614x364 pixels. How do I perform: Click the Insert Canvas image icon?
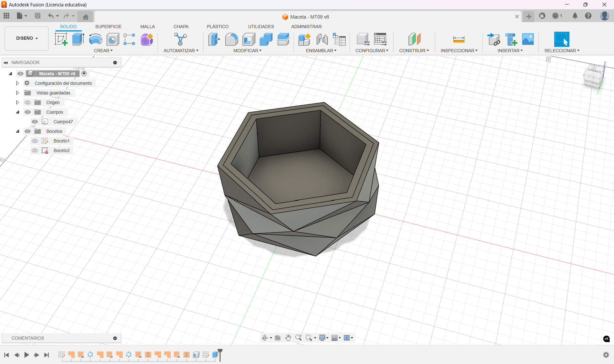(x=528, y=39)
